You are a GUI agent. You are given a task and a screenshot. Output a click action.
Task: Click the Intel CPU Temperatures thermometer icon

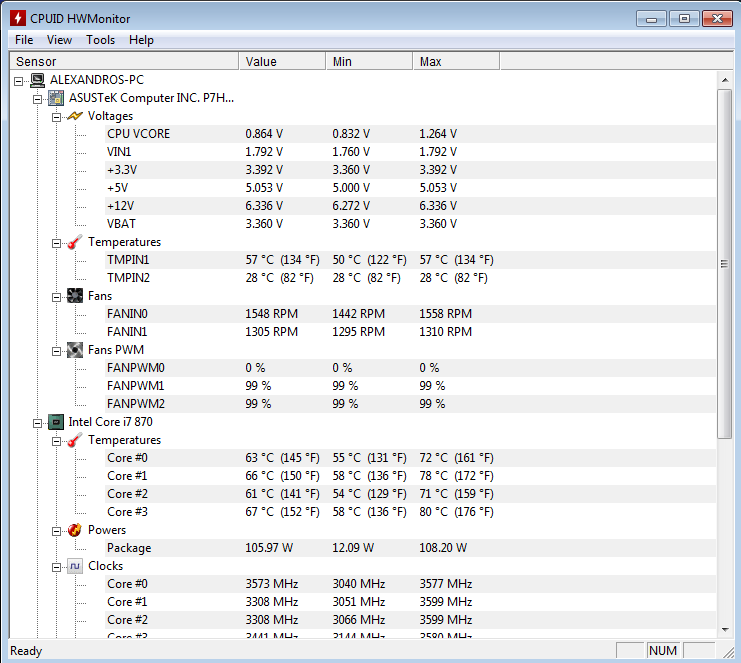click(75, 440)
